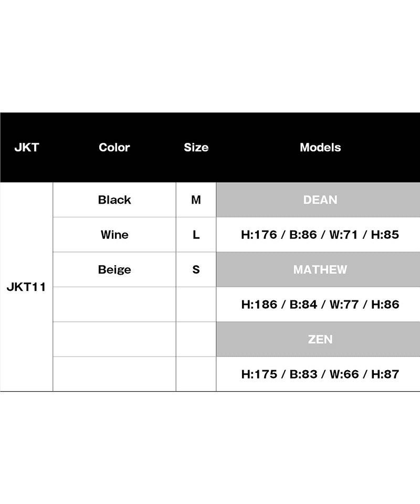
Task: Click the Wine color cell
Action: point(114,235)
